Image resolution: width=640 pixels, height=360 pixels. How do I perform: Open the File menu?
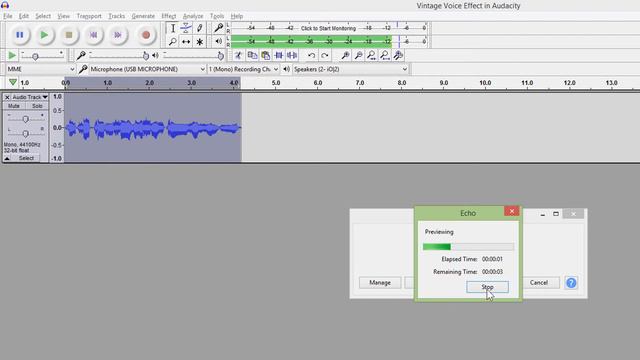[8, 16]
